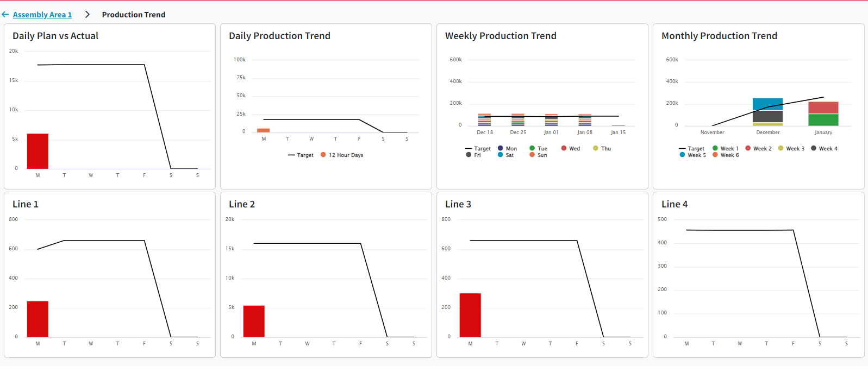The image size is (868, 385).
Task: Click the breadcrumb chevron separator
Action: (87, 15)
